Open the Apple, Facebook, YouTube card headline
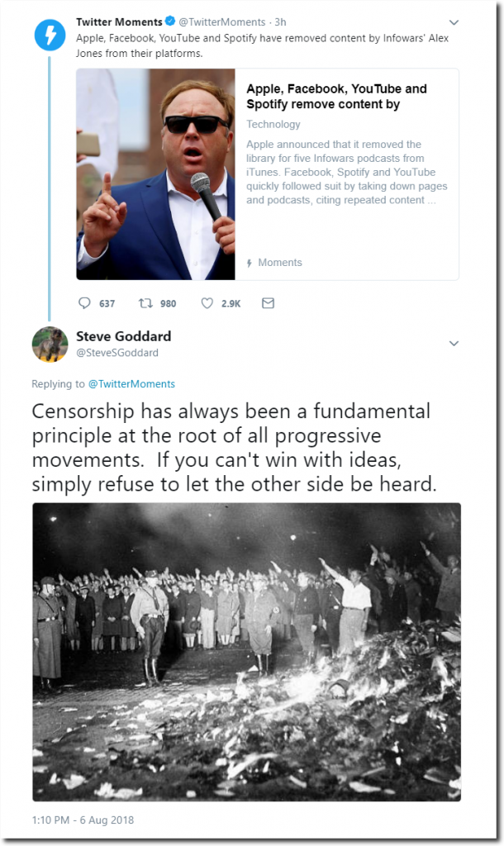 337,96
